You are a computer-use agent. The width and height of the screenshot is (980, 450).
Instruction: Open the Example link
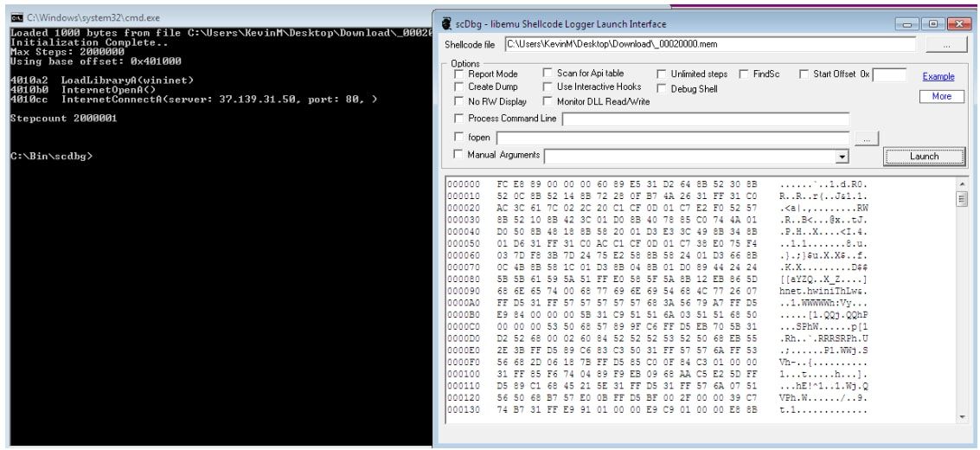(x=938, y=76)
